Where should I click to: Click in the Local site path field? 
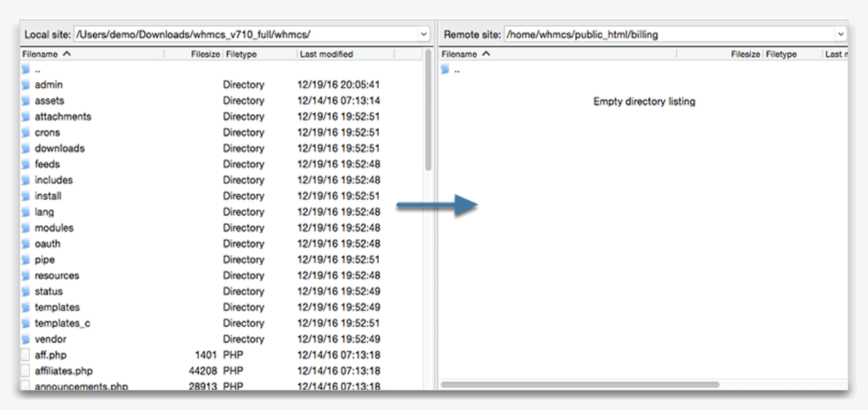[x=244, y=34]
